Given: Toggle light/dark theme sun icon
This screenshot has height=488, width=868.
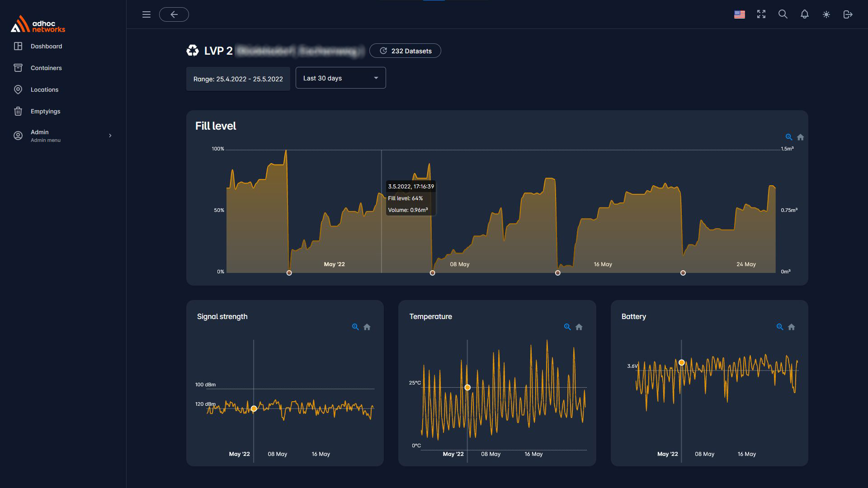Looking at the screenshot, I should tap(826, 14).
